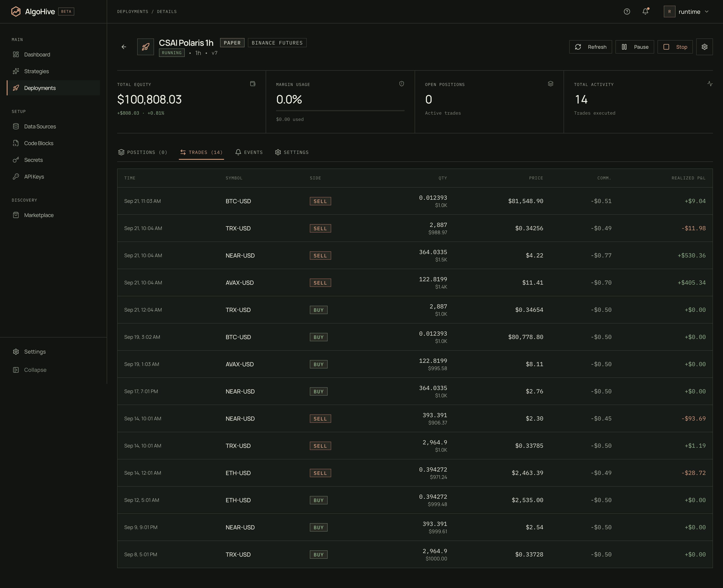The image size is (723, 588).
Task: Click the SELL badge in the AVAX-USD row
Action: [320, 283]
